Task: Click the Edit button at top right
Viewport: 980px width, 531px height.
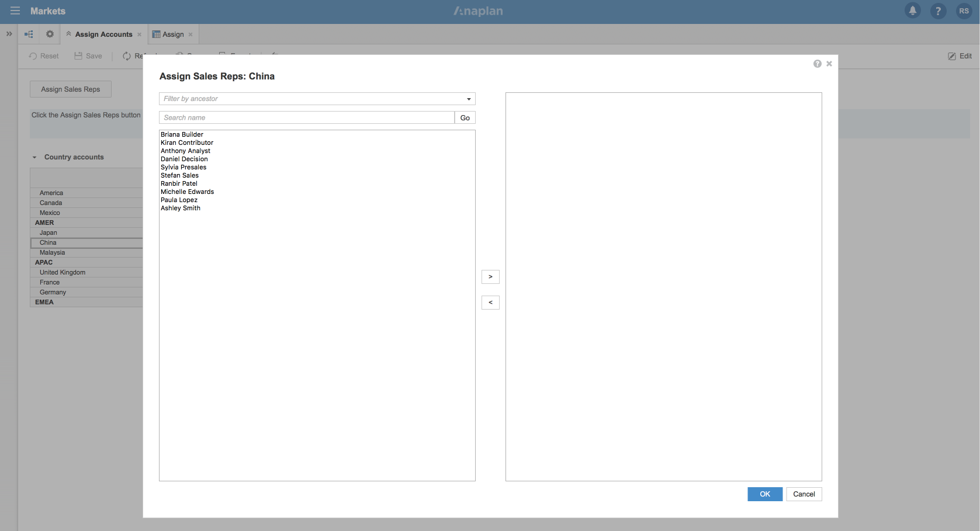Action: point(960,56)
